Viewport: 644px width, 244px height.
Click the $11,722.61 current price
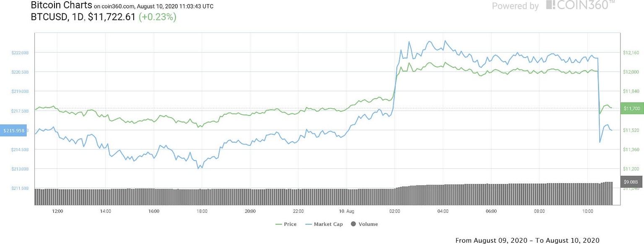[112, 17]
